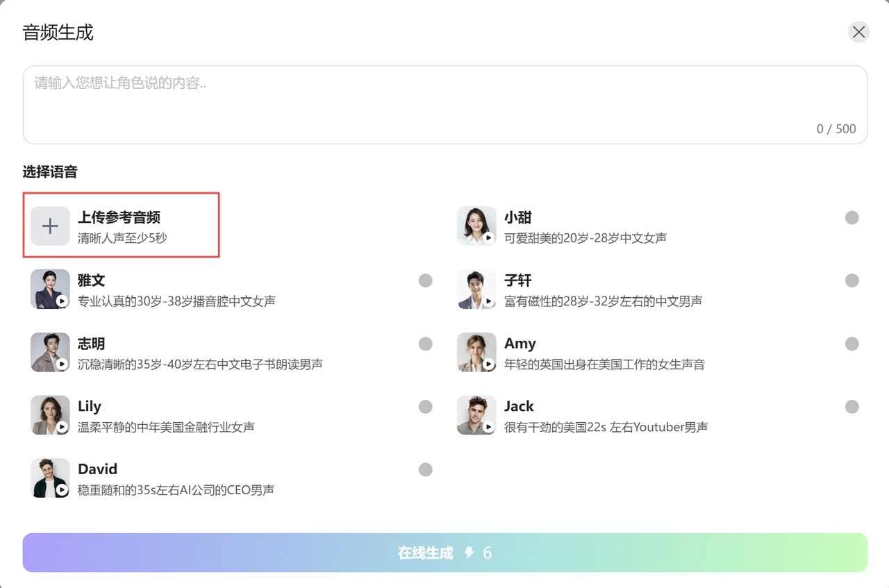
Task: Select the 雅文 voice radio button
Action: coord(425,280)
